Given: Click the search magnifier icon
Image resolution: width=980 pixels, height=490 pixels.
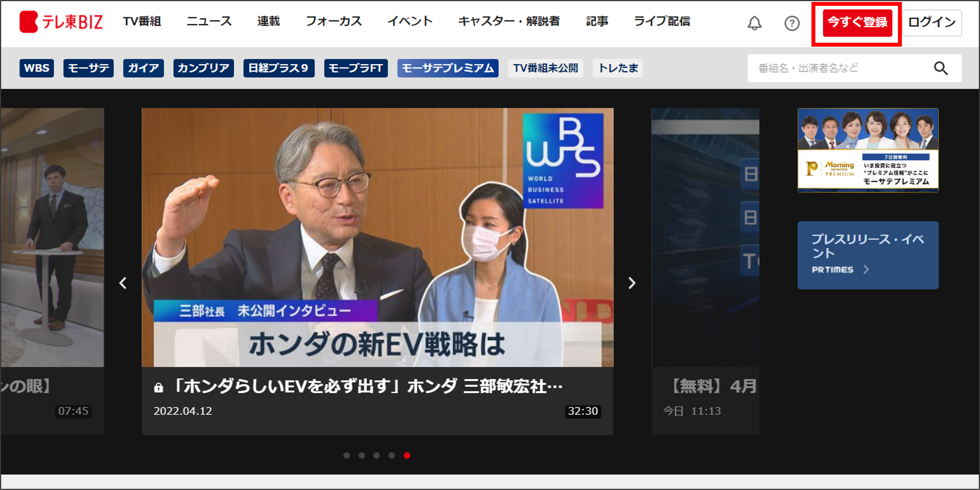Looking at the screenshot, I should click(x=940, y=68).
